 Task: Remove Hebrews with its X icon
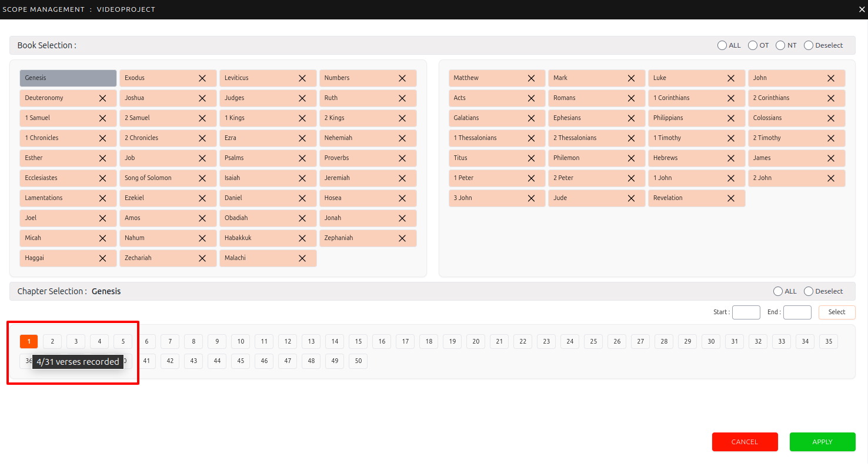click(x=731, y=158)
